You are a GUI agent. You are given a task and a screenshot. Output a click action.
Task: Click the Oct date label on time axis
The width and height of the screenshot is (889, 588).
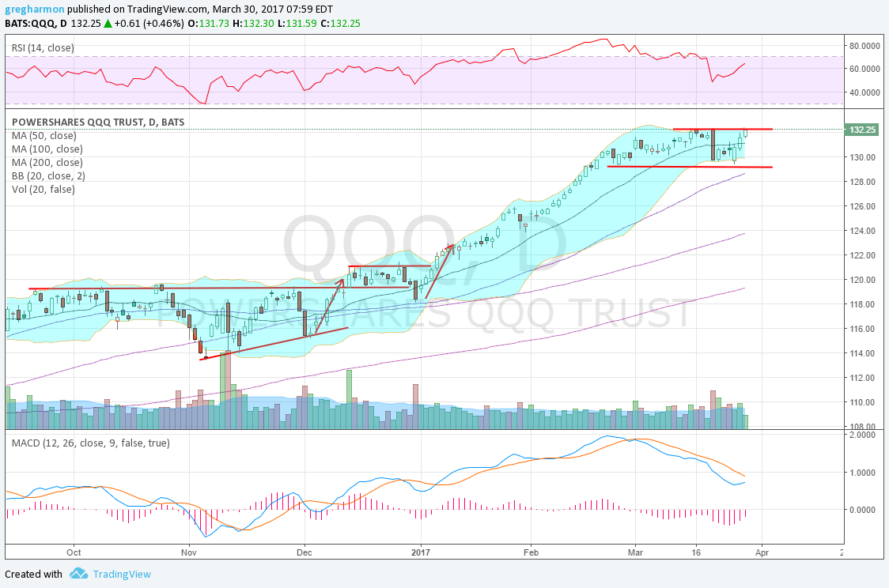point(74,552)
